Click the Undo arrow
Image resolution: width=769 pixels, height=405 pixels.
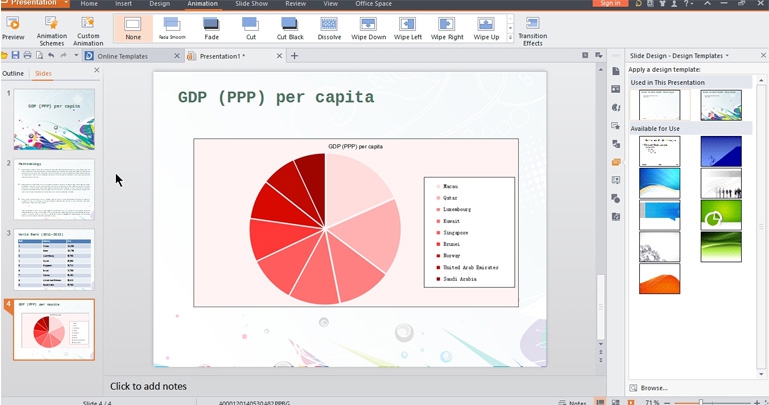click(x=51, y=55)
